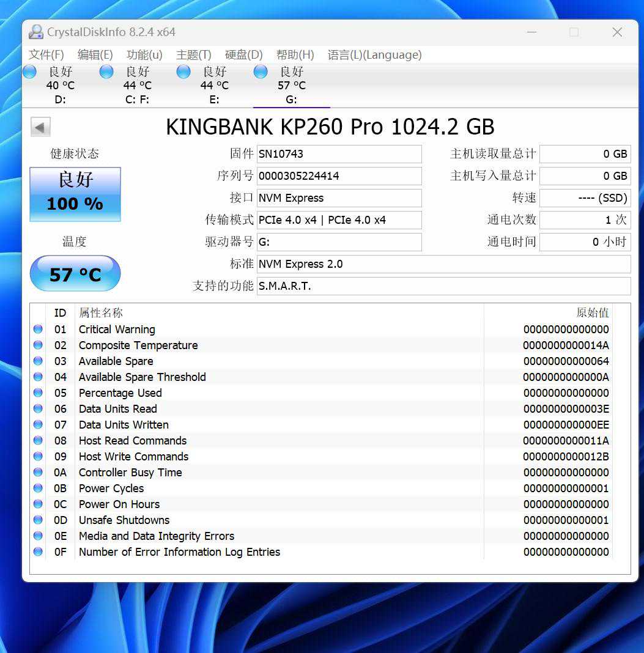Viewport: 644px width, 653px height.
Task: Open the 语言(L)(Language) menu
Action: 374,55
